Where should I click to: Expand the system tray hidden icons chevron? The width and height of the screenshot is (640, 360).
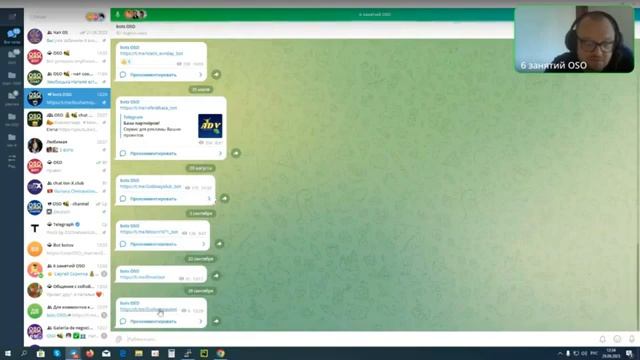560,353
